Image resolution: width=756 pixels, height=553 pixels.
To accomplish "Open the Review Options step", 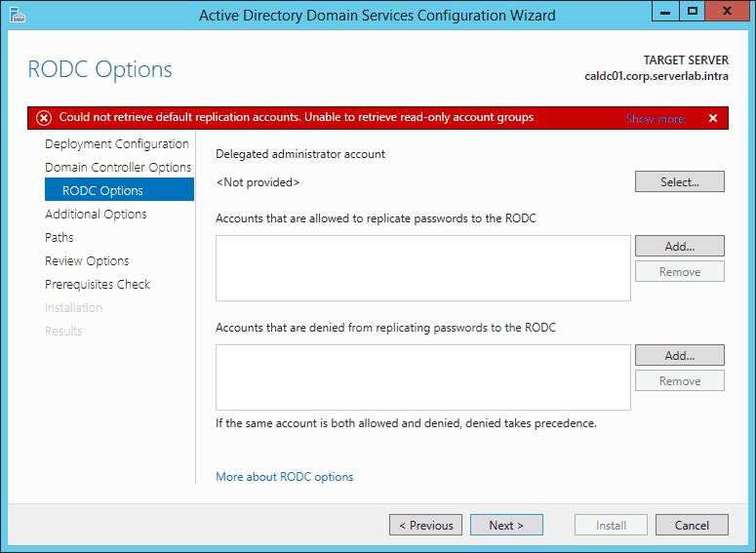I will (87, 260).
